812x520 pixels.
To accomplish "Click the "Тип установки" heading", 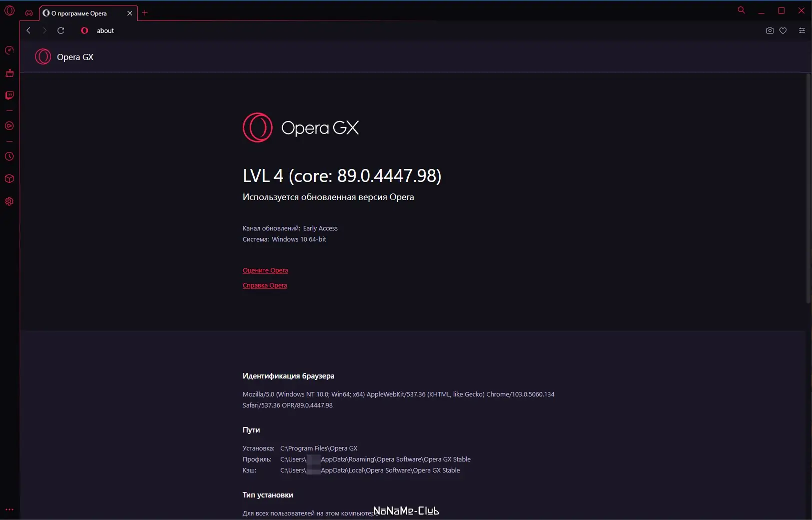I will 268,495.
